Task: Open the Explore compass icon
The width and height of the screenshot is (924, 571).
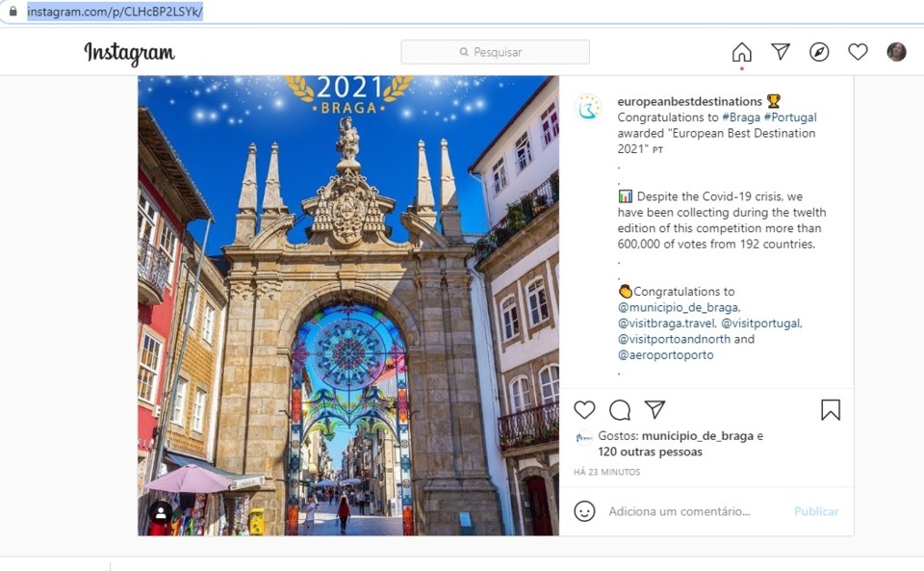Action: click(x=819, y=52)
